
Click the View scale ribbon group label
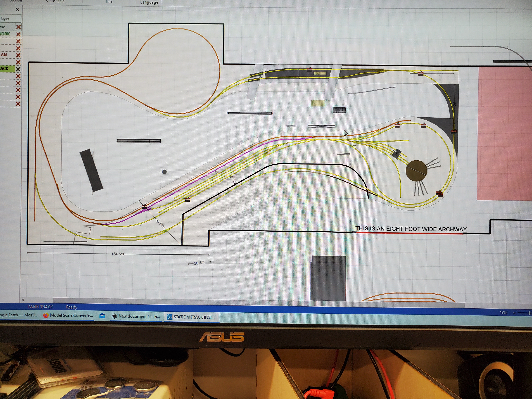coord(55,1)
